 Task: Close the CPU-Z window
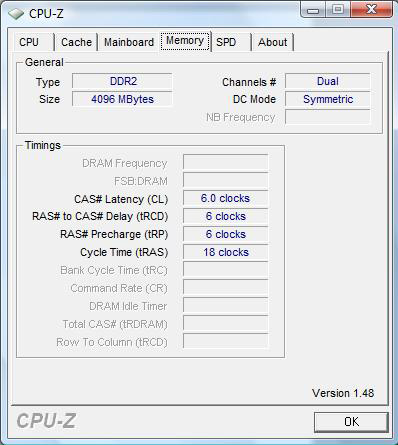pyautogui.click(x=371, y=10)
